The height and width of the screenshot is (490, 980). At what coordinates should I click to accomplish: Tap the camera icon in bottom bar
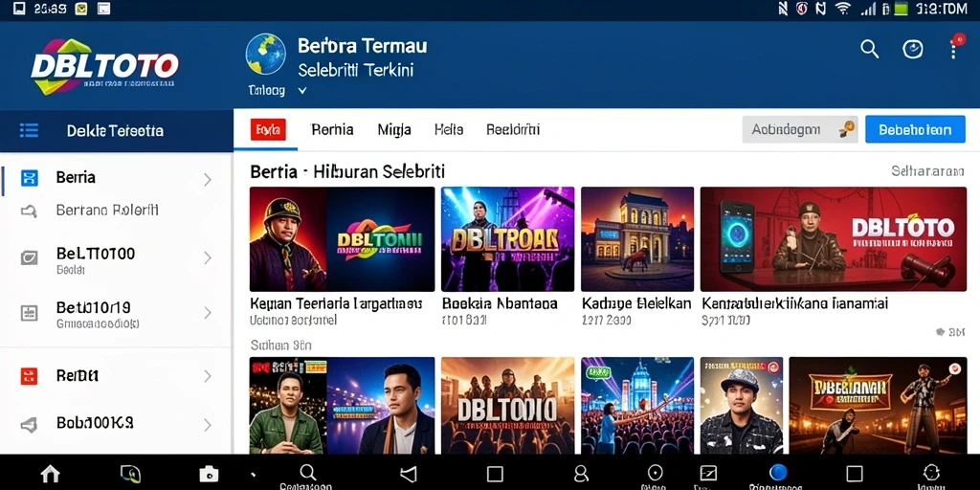(x=209, y=475)
